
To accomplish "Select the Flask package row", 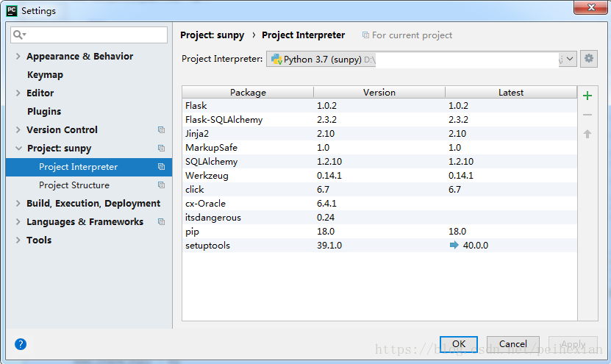I will click(379, 106).
